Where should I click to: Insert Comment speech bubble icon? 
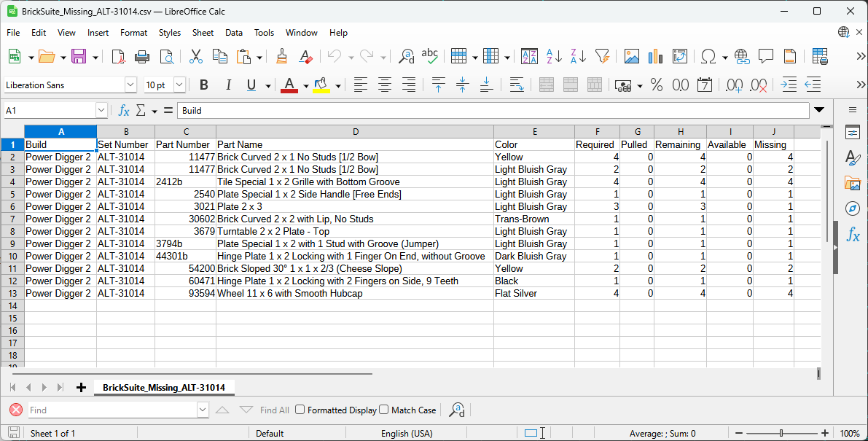click(x=766, y=56)
